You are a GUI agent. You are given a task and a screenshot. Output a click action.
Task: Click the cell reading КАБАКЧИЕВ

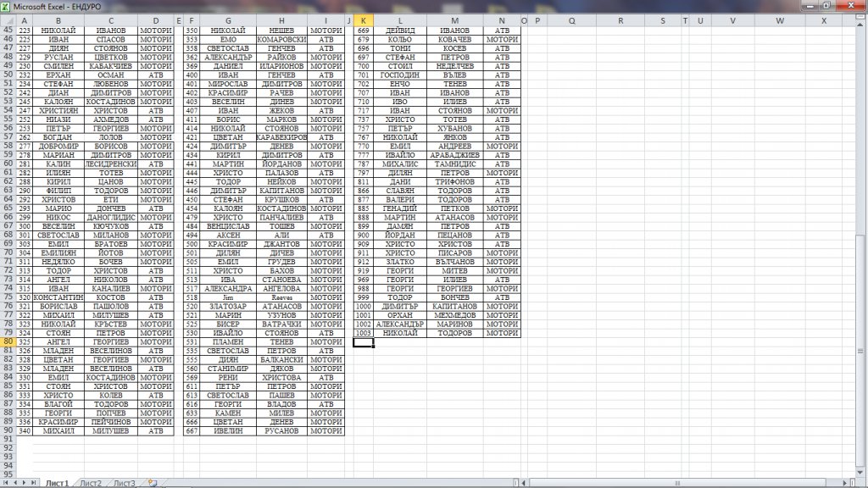pyautogui.click(x=111, y=66)
